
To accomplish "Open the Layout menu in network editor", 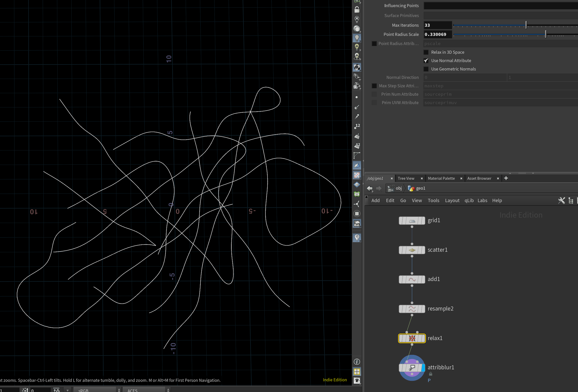I will coord(452,201).
